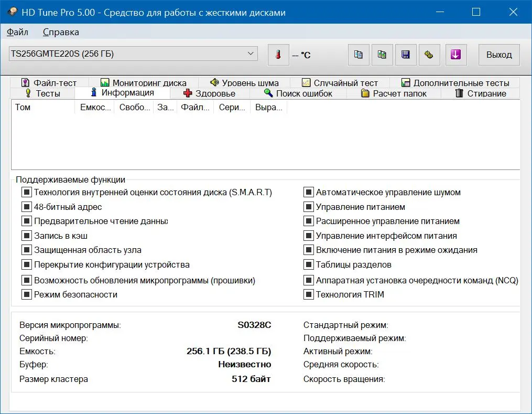
Task: Toggle the Запись в кэш checkbox
Action: point(26,236)
